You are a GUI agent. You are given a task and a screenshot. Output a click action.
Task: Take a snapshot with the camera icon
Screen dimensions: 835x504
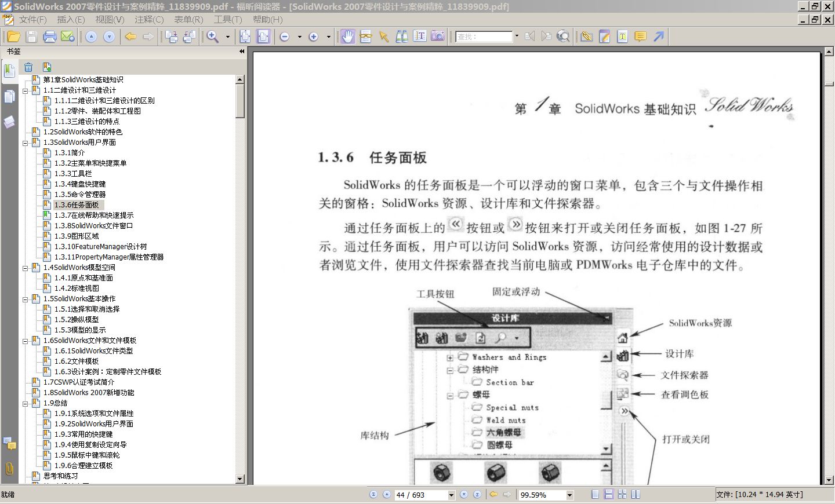point(438,36)
